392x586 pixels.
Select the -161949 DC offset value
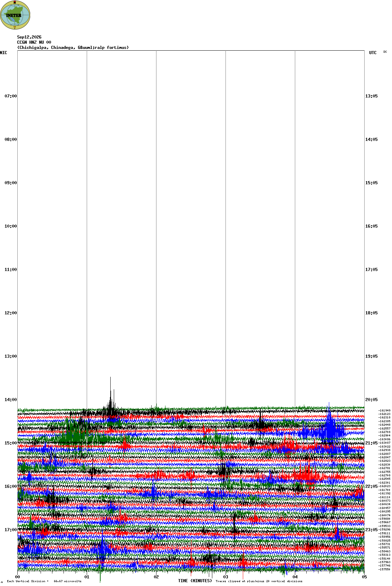click(384, 410)
